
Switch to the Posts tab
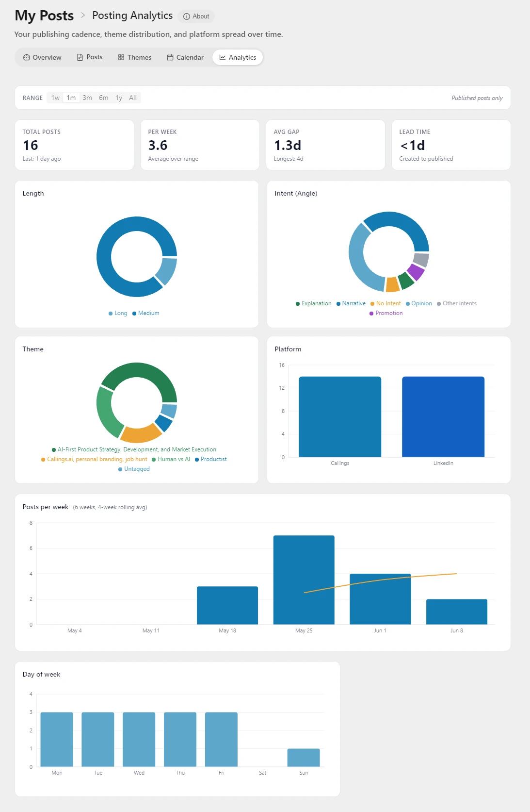(90, 57)
